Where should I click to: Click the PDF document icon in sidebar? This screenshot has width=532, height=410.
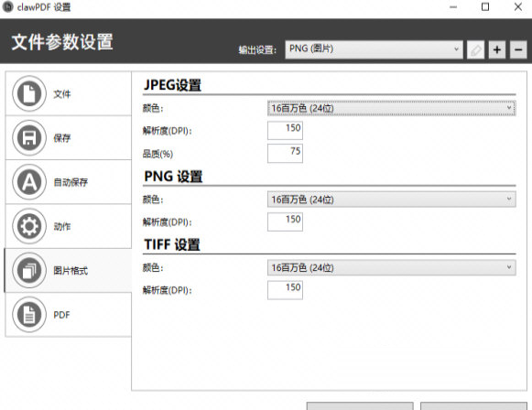pyautogui.click(x=29, y=315)
